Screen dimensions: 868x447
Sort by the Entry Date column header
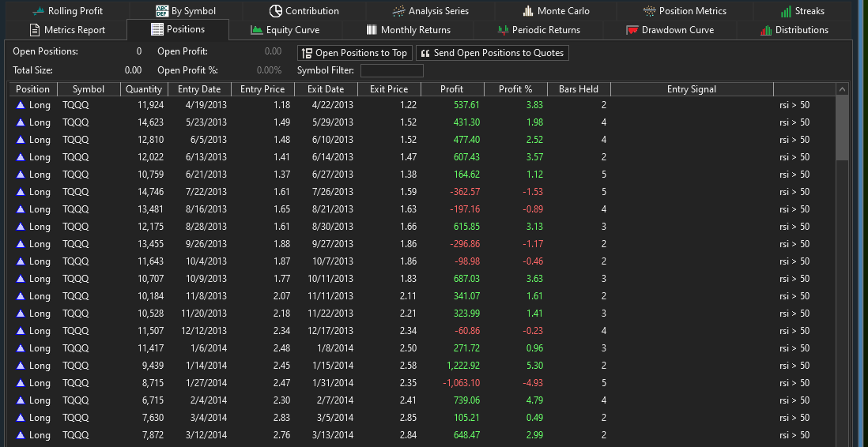[199, 89]
